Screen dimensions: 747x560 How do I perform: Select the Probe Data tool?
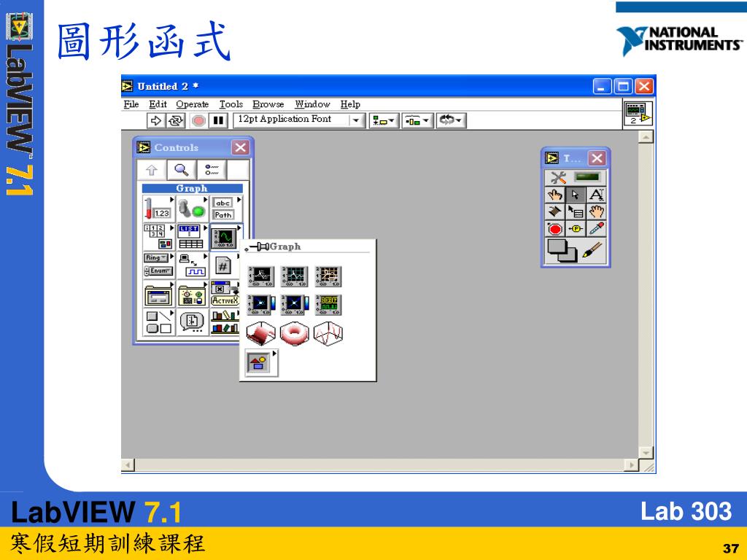pos(576,229)
